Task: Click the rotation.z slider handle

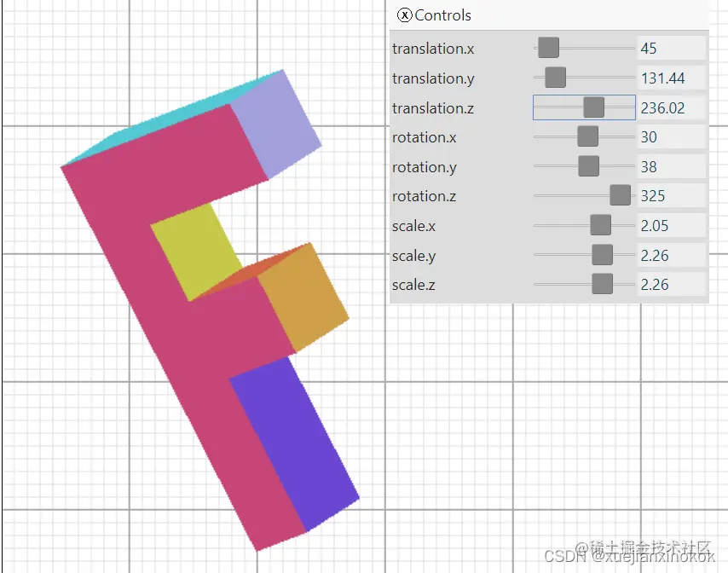Action: [x=620, y=195]
